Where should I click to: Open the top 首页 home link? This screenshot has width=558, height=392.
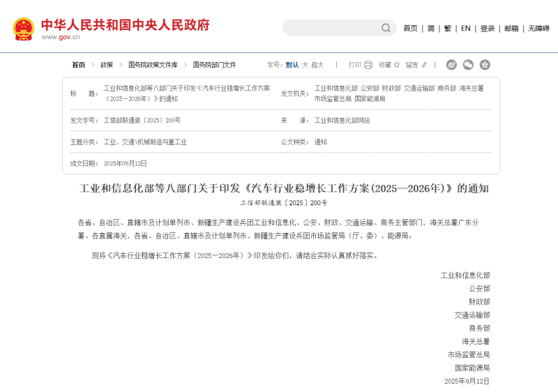pos(410,29)
